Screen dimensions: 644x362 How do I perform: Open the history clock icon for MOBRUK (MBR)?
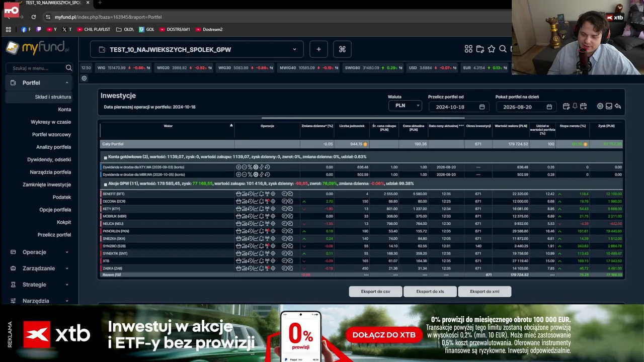(x=250, y=216)
